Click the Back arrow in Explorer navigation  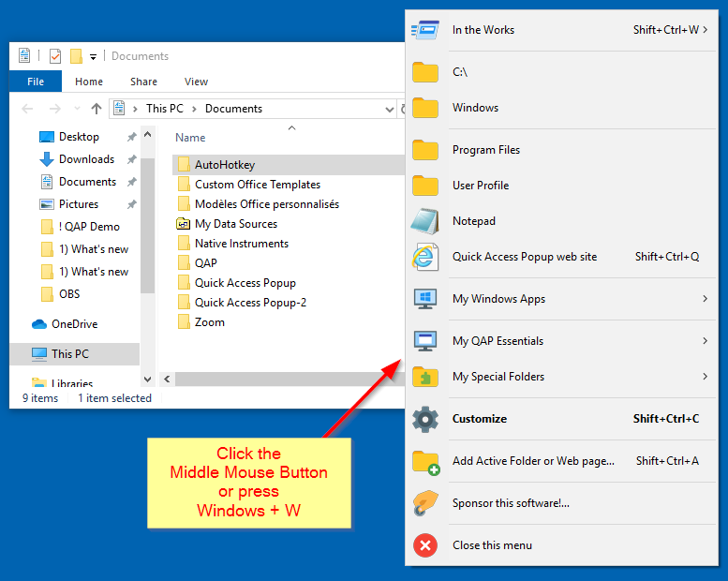point(27,109)
